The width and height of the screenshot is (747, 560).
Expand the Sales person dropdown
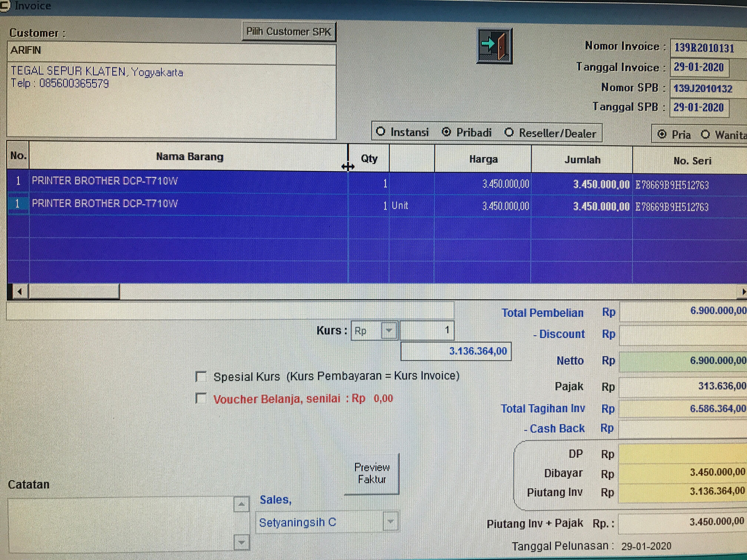point(391,521)
